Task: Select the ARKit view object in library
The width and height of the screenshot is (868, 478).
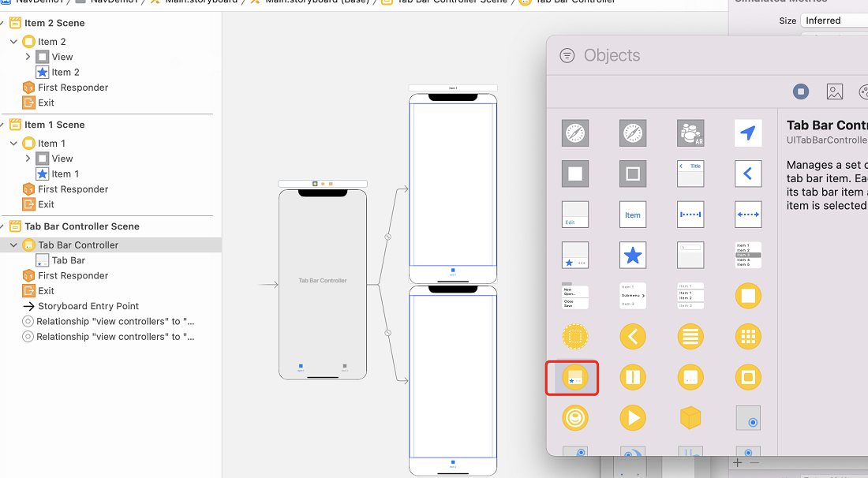Action: 690,133
